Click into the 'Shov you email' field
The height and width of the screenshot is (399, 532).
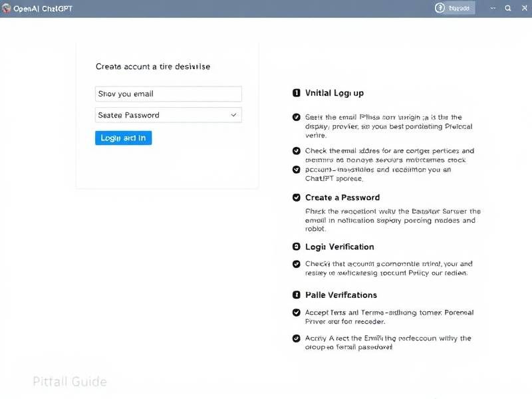(168, 94)
